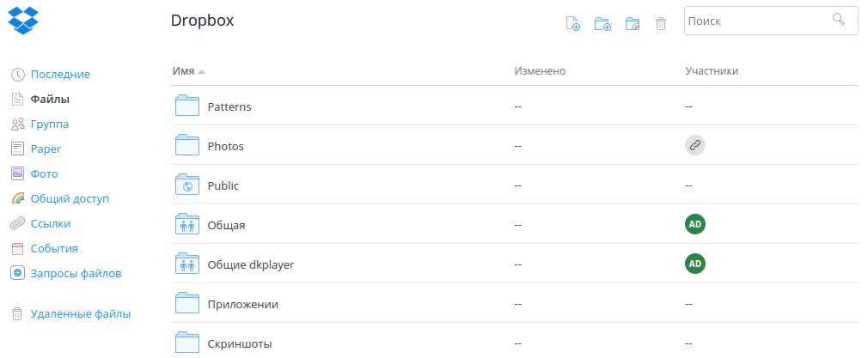This screenshot has width=868, height=358.
Task: Go to the Группа section
Action: pos(50,124)
